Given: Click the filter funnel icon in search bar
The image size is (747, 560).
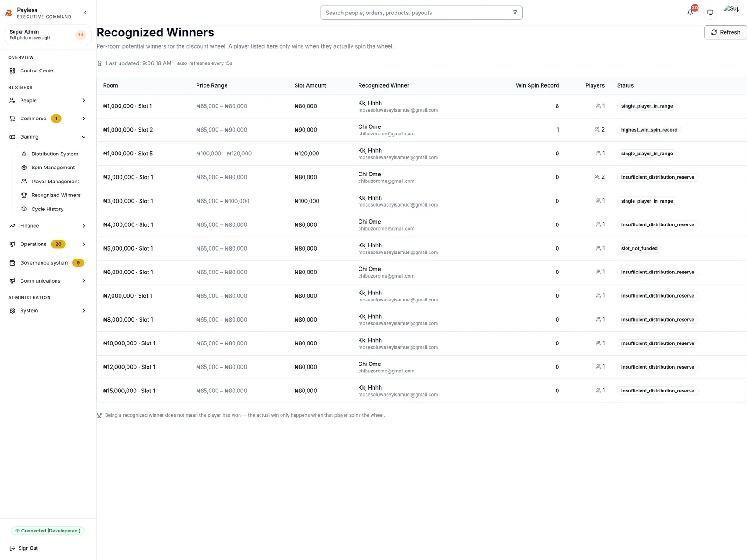Looking at the screenshot, I should (515, 13).
